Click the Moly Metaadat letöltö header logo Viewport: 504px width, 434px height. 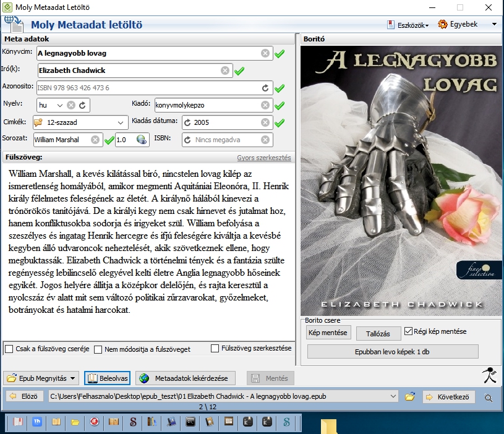[x=14, y=23]
